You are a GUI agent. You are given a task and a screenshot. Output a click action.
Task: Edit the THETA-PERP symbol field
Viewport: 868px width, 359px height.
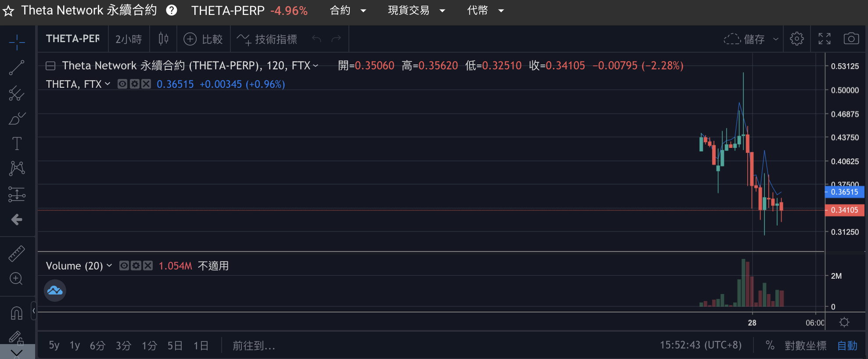pyautogui.click(x=73, y=39)
